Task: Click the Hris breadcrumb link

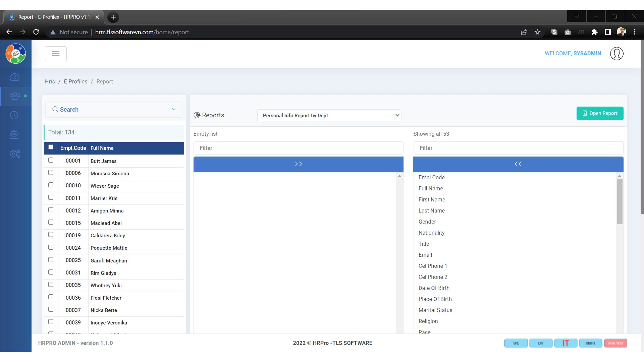Action: coord(50,81)
